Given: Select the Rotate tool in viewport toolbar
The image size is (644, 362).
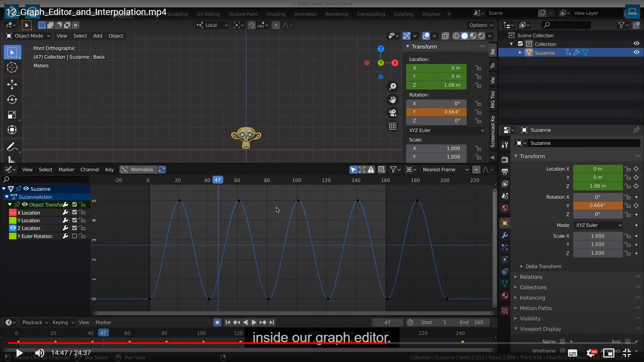Looking at the screenshot, I should point(12,100).
